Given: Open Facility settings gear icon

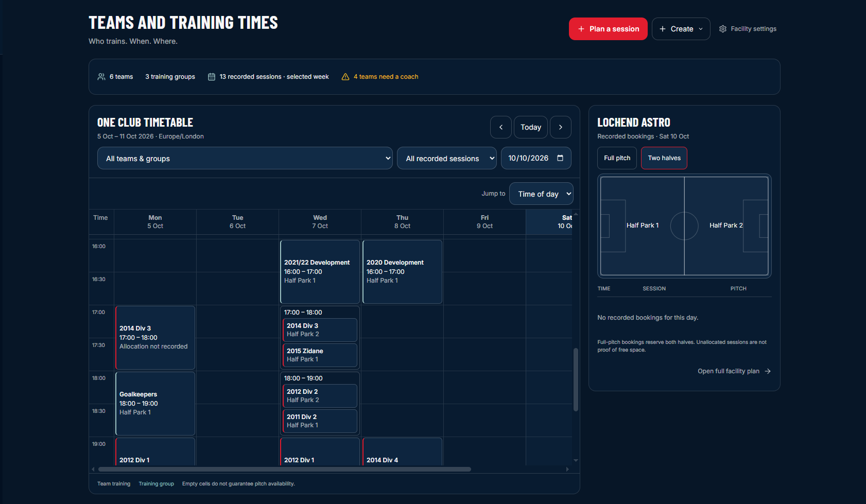Looking at the screenshot, I should coord(723,29).
